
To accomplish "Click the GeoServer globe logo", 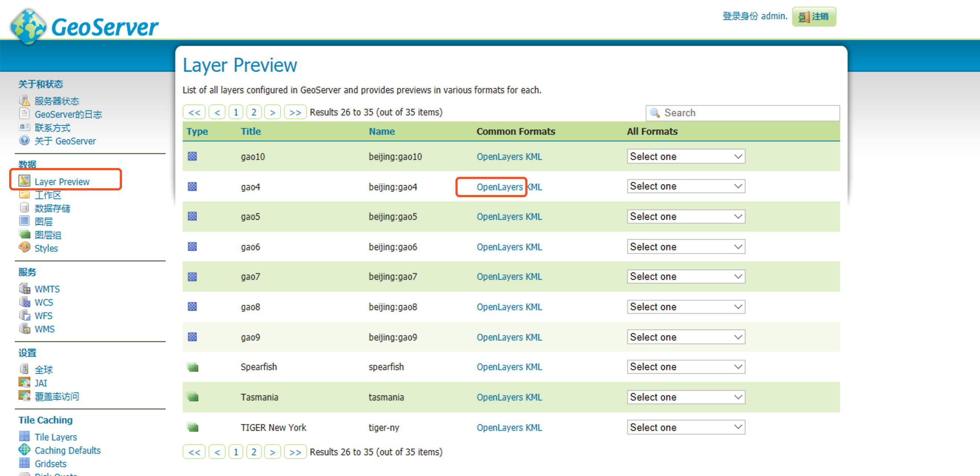I will 28,27.
